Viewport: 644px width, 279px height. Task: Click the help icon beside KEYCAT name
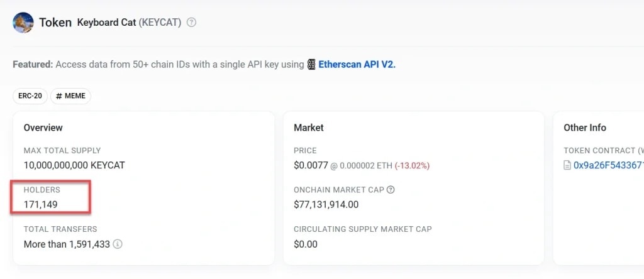click(x=192, y=23)
